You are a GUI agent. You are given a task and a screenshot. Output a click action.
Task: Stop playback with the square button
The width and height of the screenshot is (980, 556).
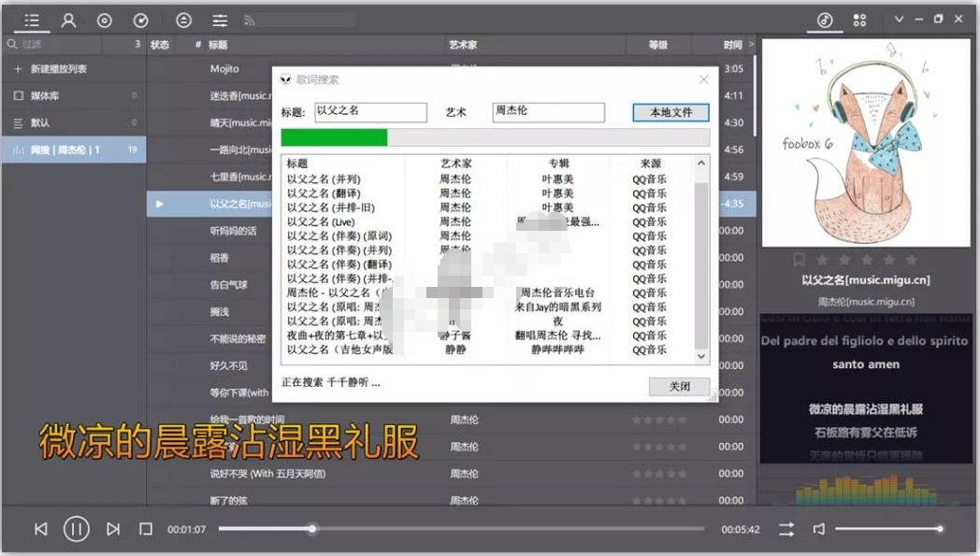click(146, 529)
